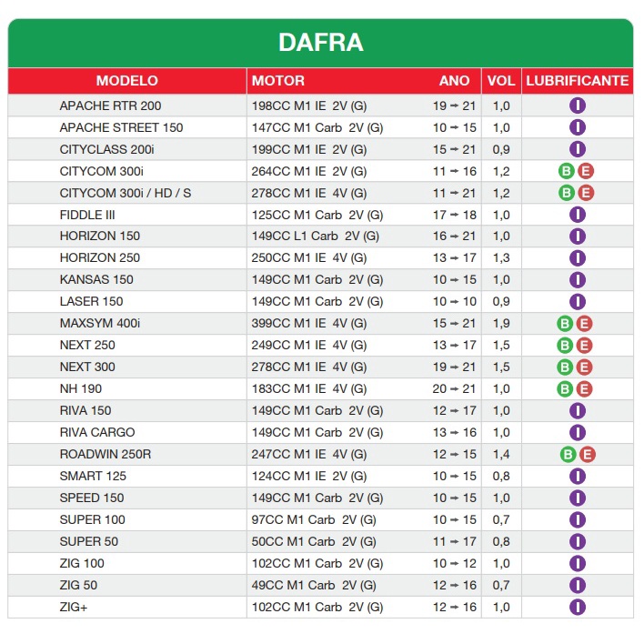Click the DAFRA title banner
This screenshot has height=644, width=644.
tap(320, 43)
